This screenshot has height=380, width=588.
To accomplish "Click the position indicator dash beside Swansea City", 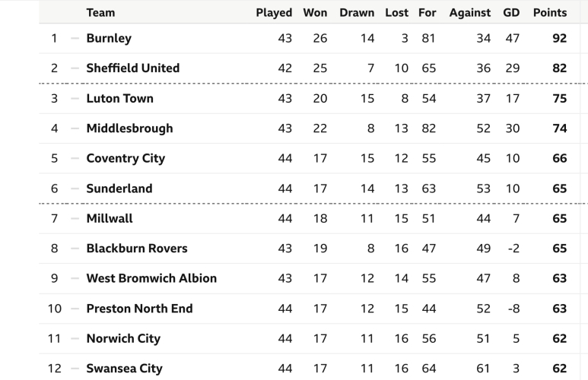I will pos(75,369).
